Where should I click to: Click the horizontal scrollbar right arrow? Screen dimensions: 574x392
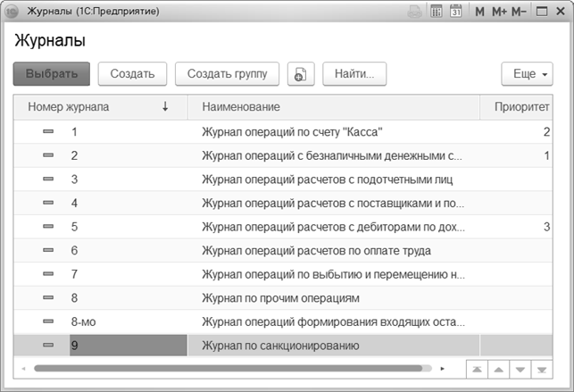[443, 368]
